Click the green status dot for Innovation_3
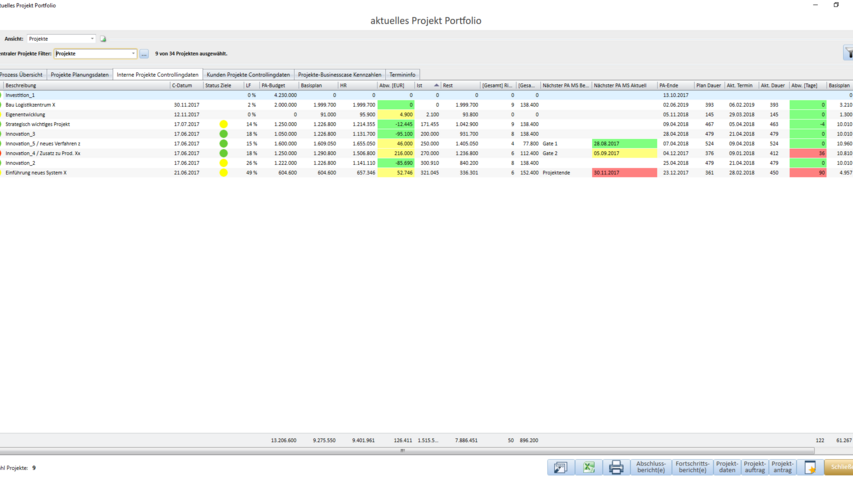This screenshot has height=480, width=853. point(224,134)
